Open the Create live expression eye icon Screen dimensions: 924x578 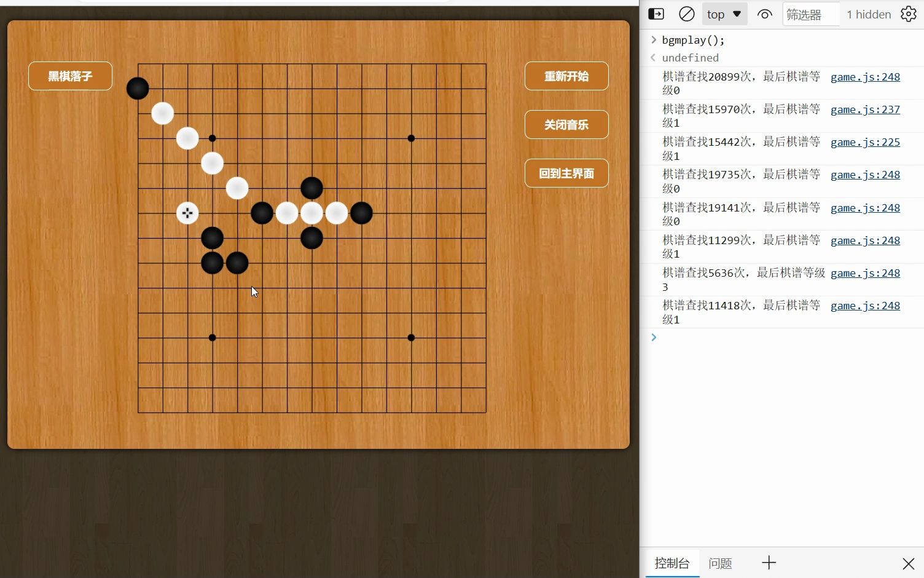(764, 14)
